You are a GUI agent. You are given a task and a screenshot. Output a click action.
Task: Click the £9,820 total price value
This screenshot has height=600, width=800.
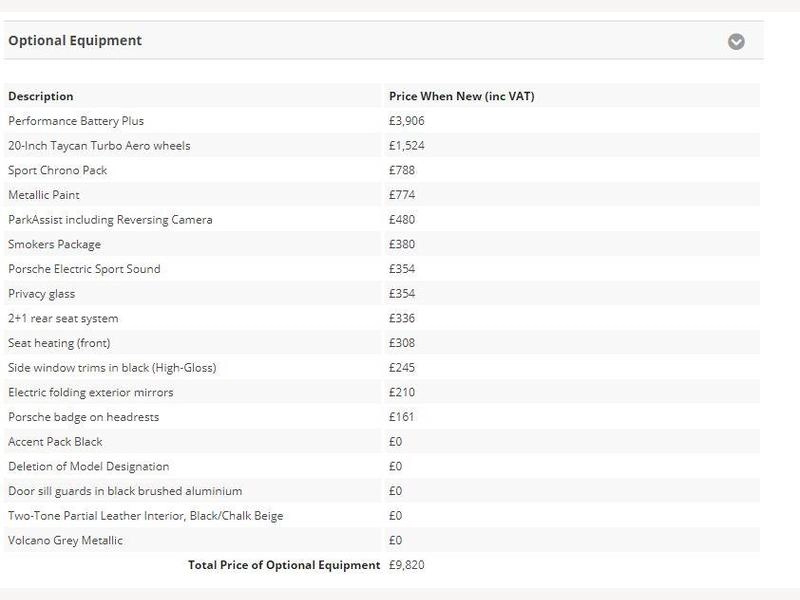click(x=407, y=565)
